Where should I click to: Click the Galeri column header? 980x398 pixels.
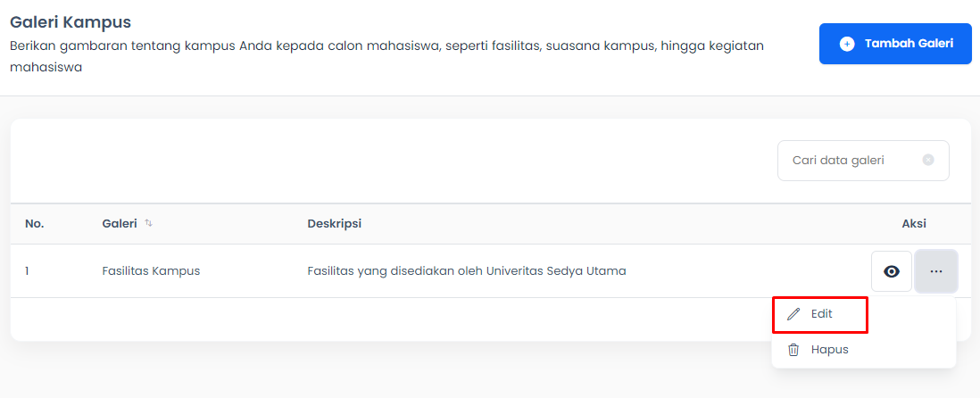point(120,223)
